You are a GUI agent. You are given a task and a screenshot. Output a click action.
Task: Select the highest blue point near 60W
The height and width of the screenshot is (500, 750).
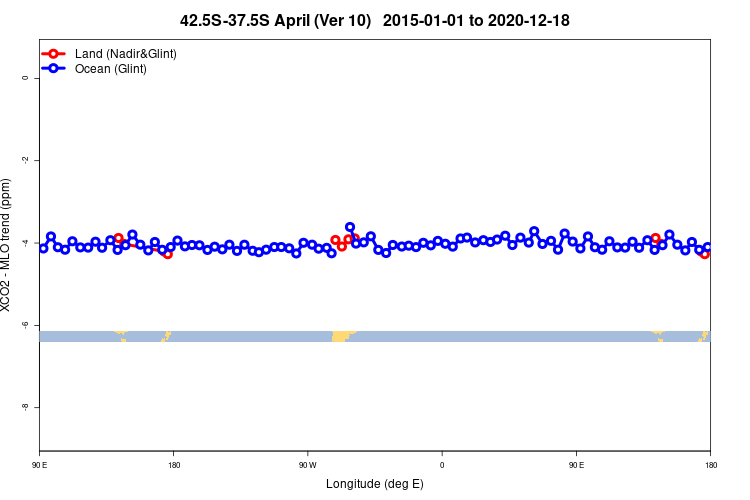pos(350,227)
